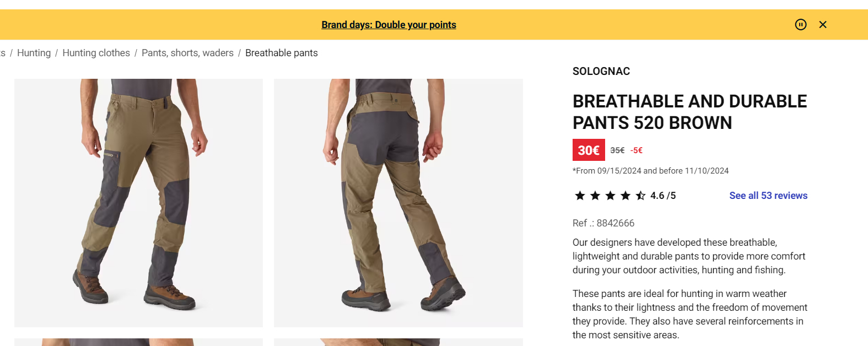Close the yellow Brand days banner
868x346 pixels.
pos(823,24)
